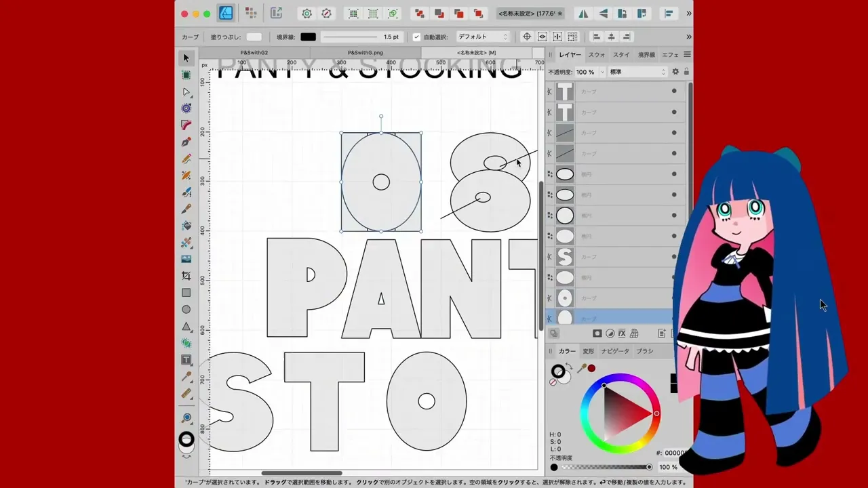Switch to the 変形 transform tab
Image resolution: width=868 pixels, height=488 pixels.
[x=588, y=351]
